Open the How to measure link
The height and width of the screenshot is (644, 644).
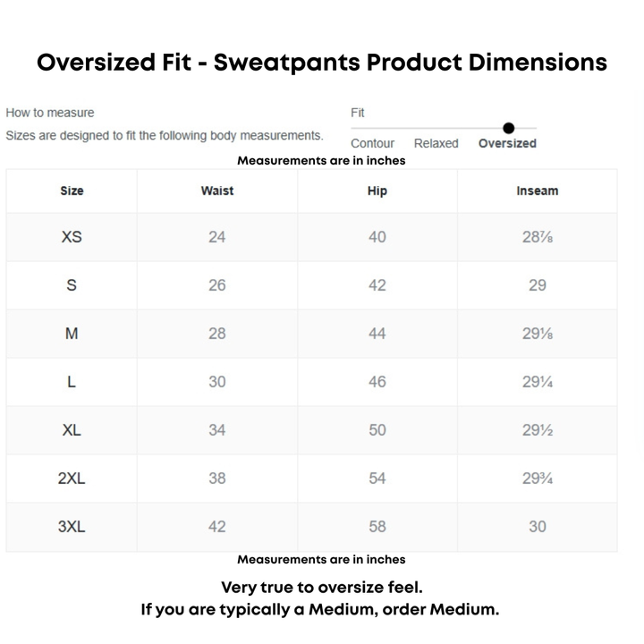click(x=50, y=113)
